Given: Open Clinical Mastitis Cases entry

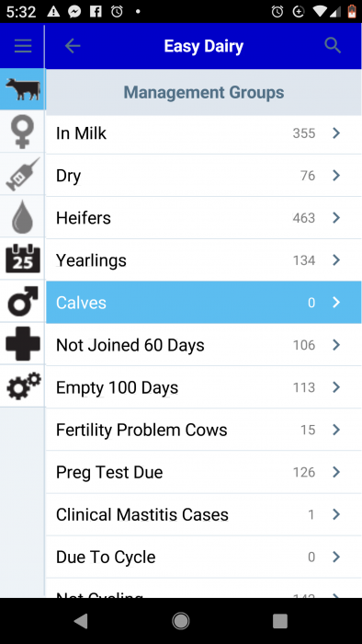Looking at the screenshot, I should (204, 514).
